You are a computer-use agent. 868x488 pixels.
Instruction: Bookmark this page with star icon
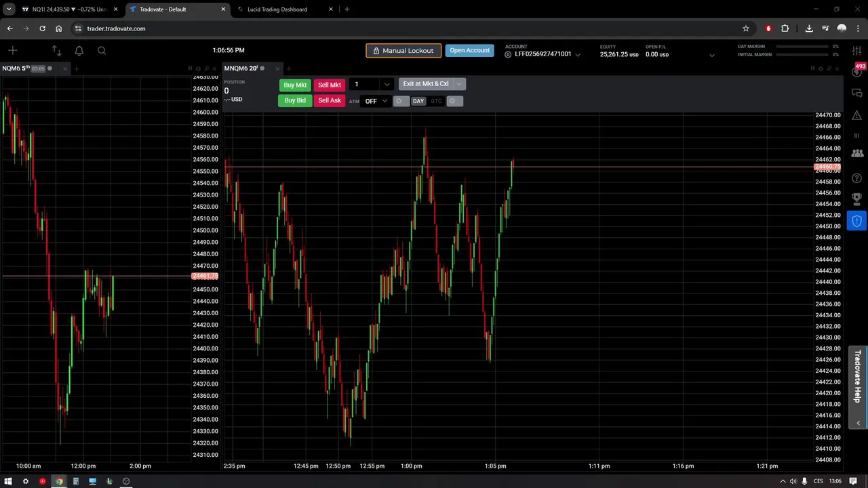point(746,28)
